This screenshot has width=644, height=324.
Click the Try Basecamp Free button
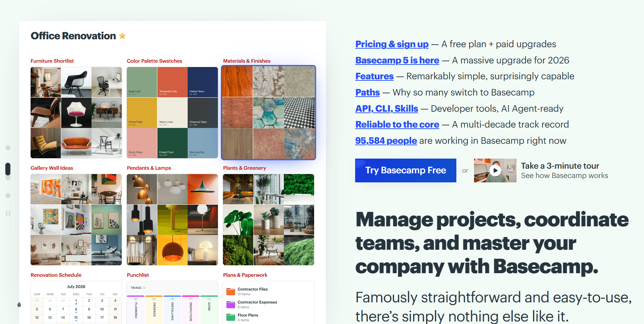[x=406, y=170]
